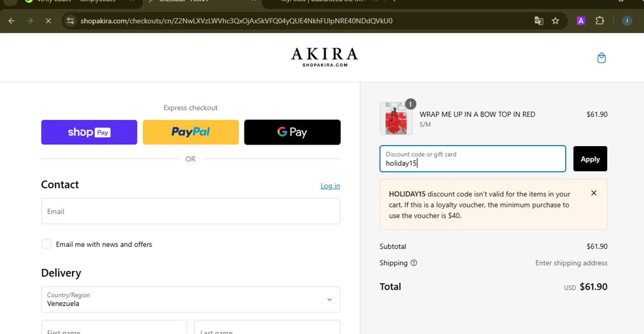Screen dimensions: 644x334
Task: Open the Country/Region dropdown
Action: pyautogui.click(x=191, y=300)
